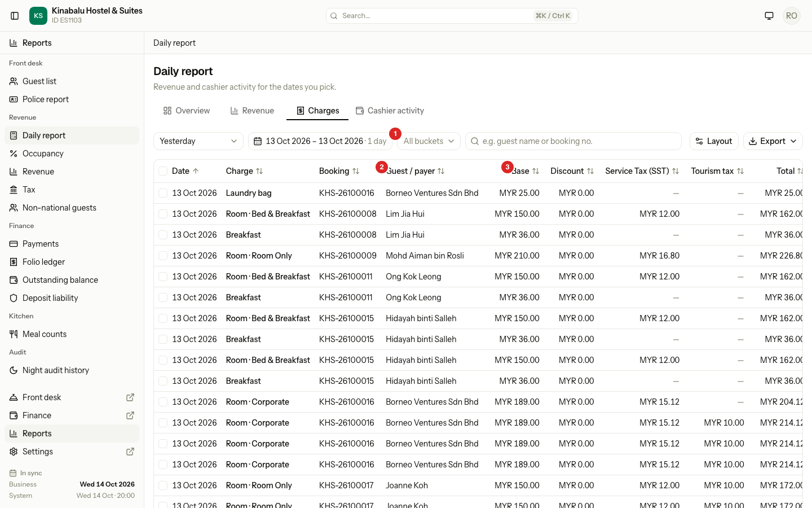Switch to the Overview tab
This screenshot has width=812, height=508.
[x=187, y=111]
